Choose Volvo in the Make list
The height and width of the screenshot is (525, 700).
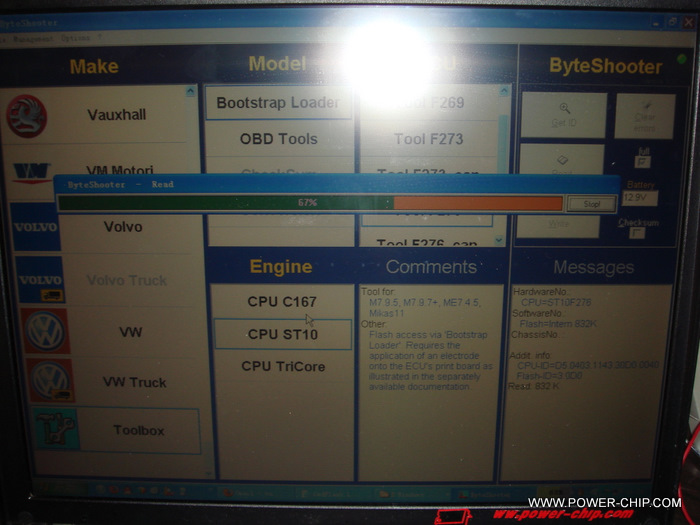[x=123, y=227]
